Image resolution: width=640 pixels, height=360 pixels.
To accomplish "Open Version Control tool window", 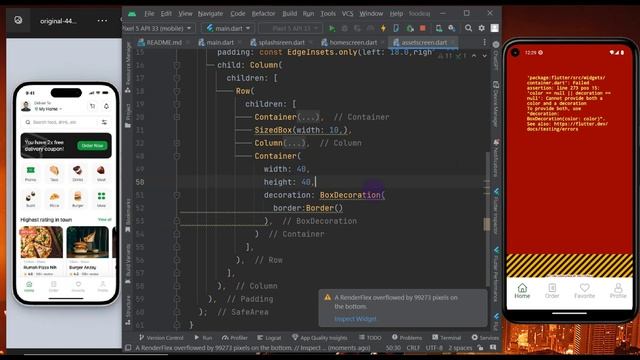I will (161, 338).
